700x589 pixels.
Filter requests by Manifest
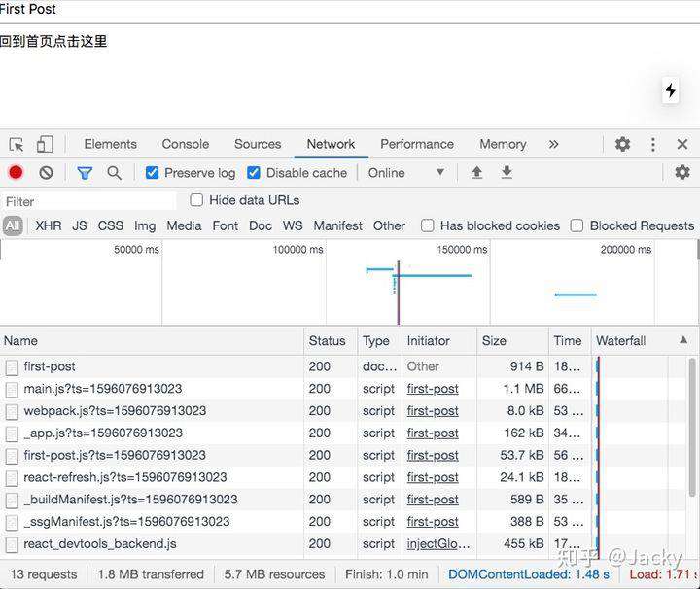point(338,225)
